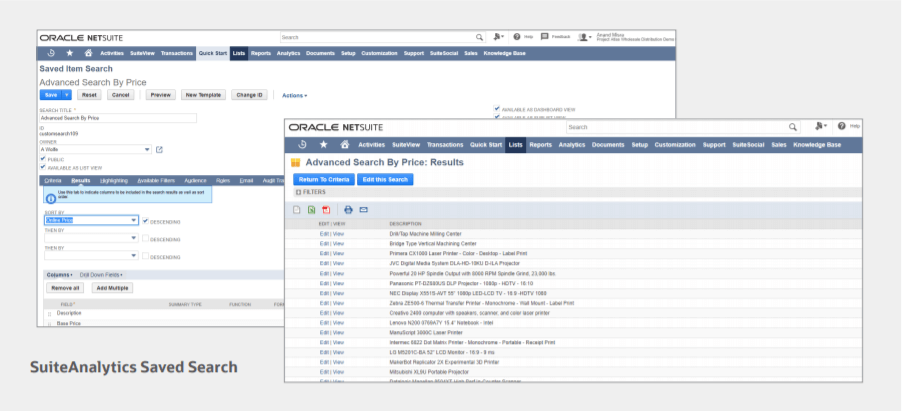Image resolution: width=904 pixels, height=411 pixels.
Task: Open Recent Records icon in the Saved Item Search window
Action: tap(51, 53)
